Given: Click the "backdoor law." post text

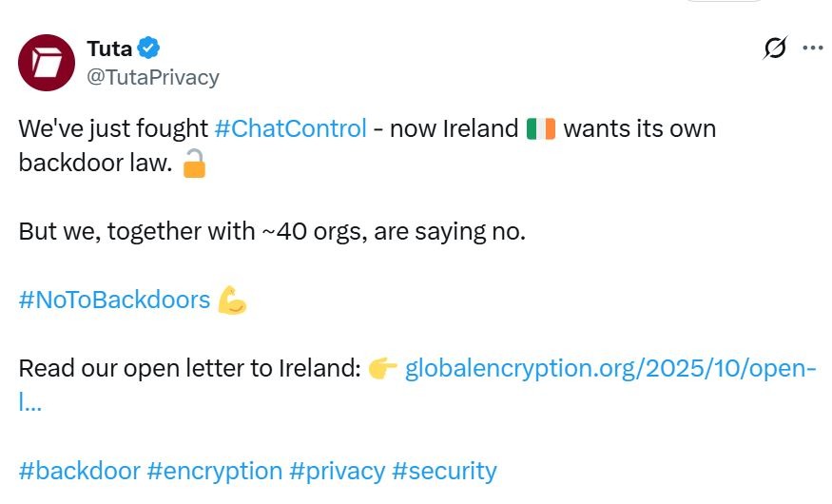Looking at the screenshot, I should click(x=95, y=164).
